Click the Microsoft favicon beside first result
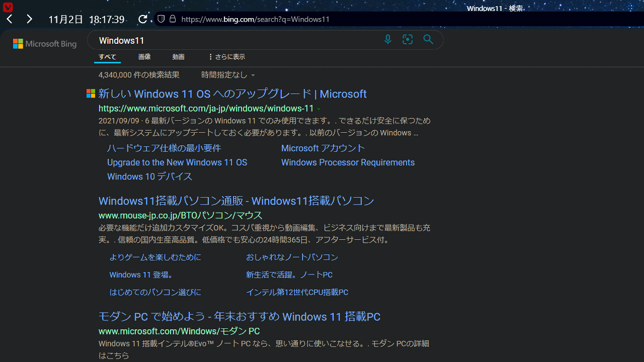Screen dimensions: 644x362 [91, 94]
